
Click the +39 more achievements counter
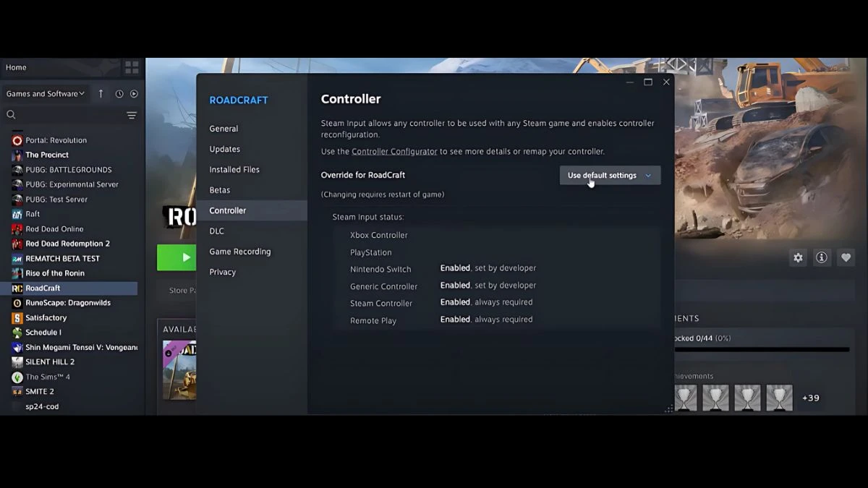[811, 398]
